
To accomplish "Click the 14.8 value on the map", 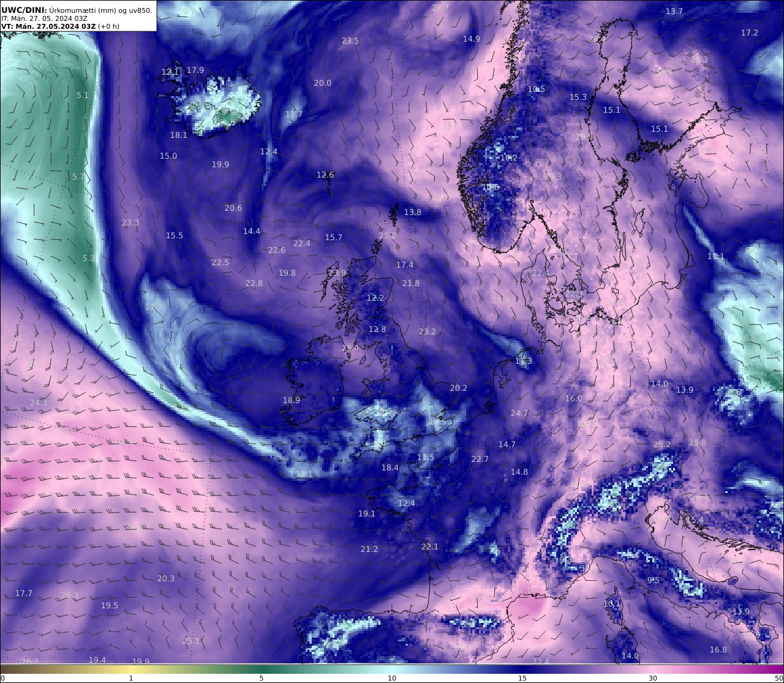I will point(519,472).
